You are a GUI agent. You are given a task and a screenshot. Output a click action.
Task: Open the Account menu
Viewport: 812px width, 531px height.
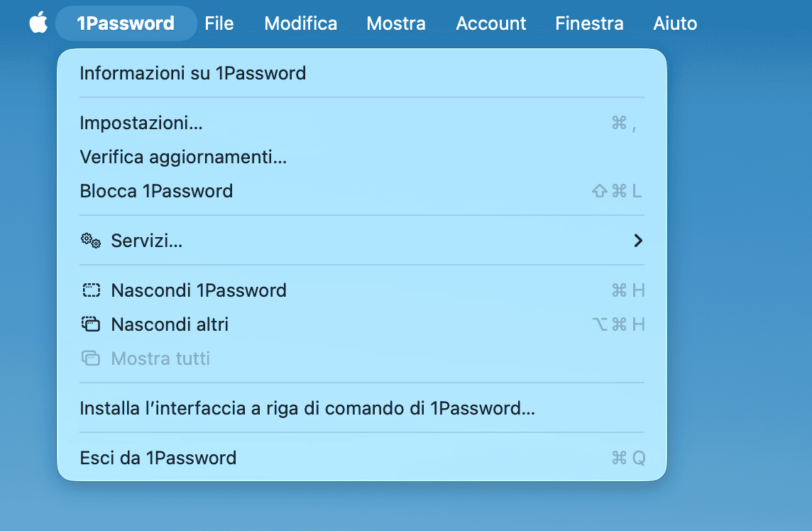pos(490,23)
